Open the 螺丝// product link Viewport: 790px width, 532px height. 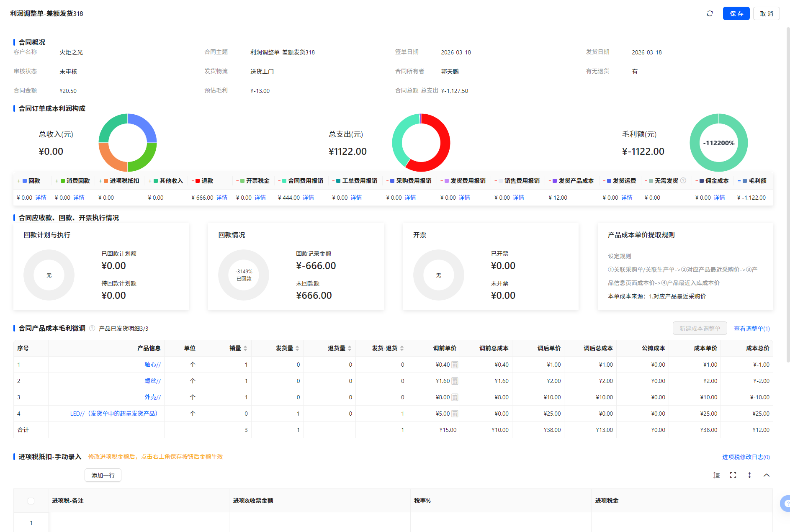(152, 381)
